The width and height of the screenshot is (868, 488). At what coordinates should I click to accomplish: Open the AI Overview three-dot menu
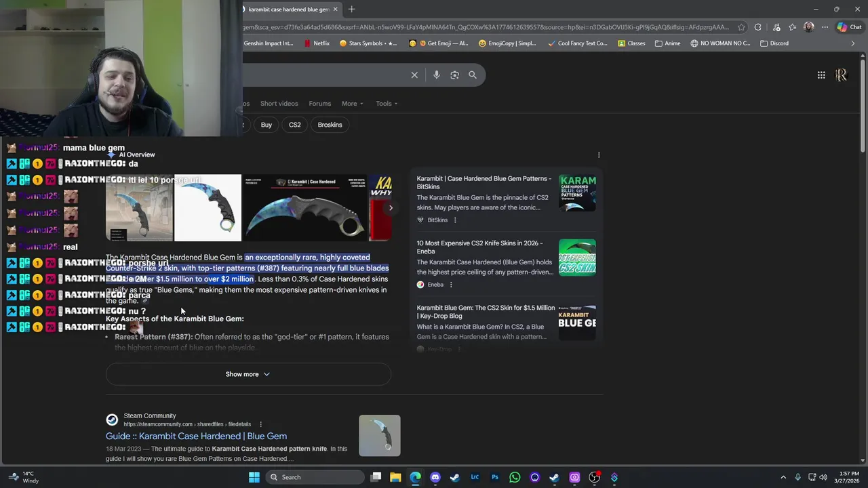(599, 155)
